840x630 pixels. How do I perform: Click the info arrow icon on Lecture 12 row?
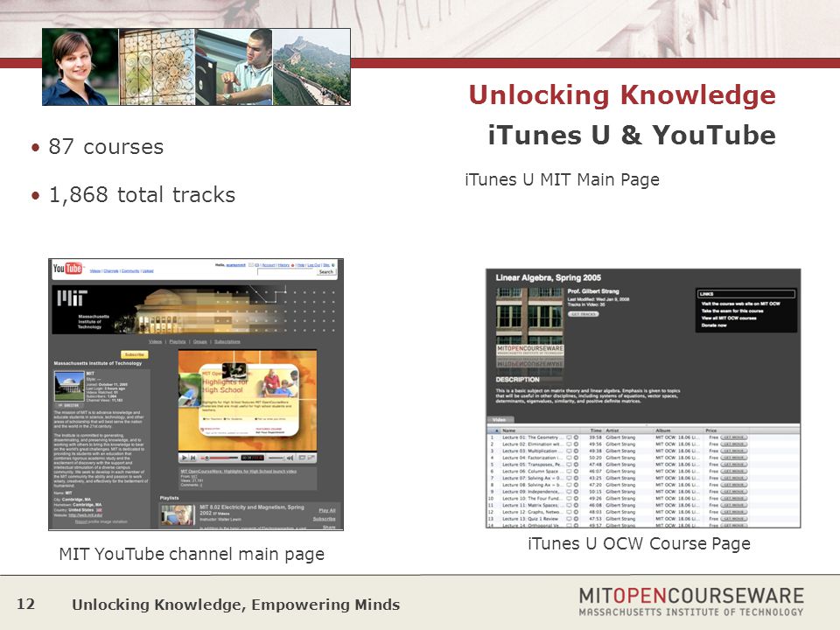pos(577,512)
